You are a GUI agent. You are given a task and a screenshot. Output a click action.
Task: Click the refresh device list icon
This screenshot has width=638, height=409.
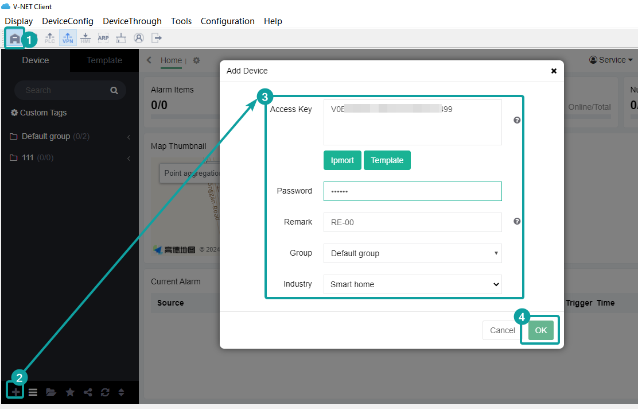tap(104, 392)
